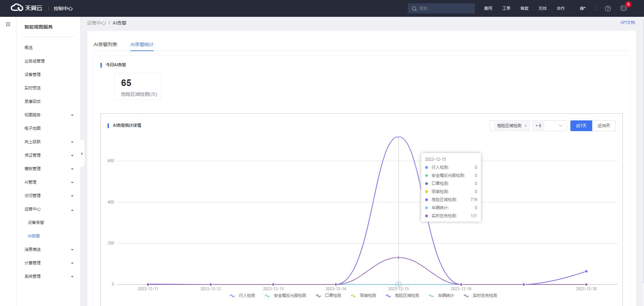The image size is (644, 306).
Task: Click the search magnifier icon
Action: point(414,8)
